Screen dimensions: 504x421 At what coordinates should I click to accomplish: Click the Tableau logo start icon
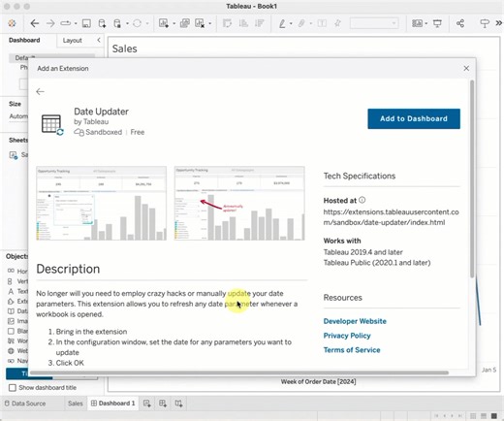tap(12, 23)
